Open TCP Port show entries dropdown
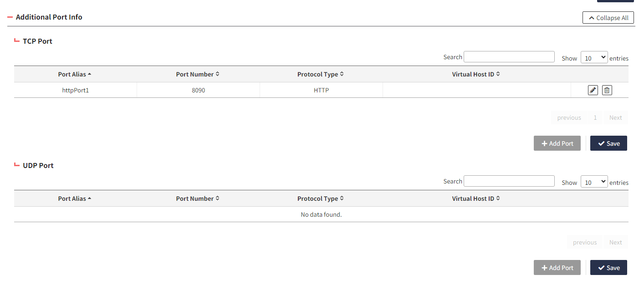The width and height of the screenshot is (644, 285). pos(594,58)
